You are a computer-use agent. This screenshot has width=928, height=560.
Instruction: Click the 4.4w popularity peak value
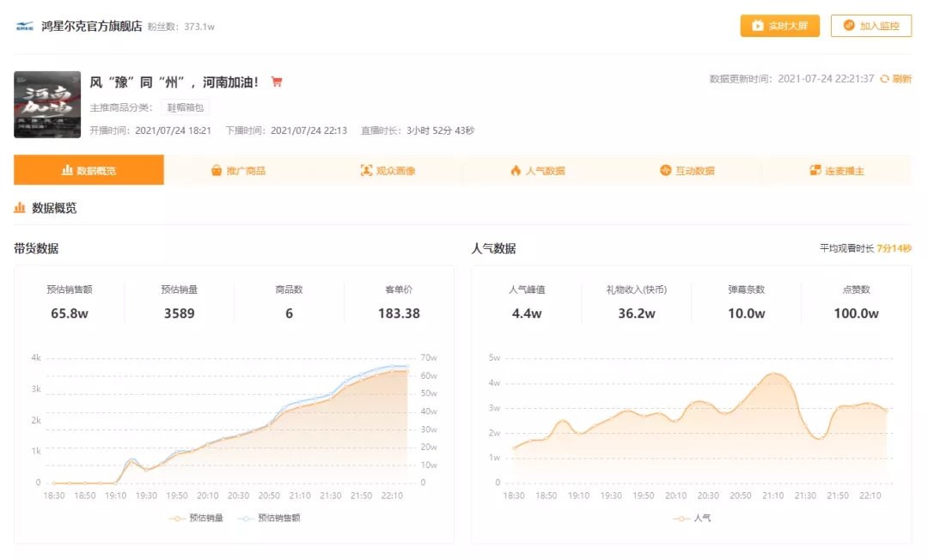tap(527, 313)
